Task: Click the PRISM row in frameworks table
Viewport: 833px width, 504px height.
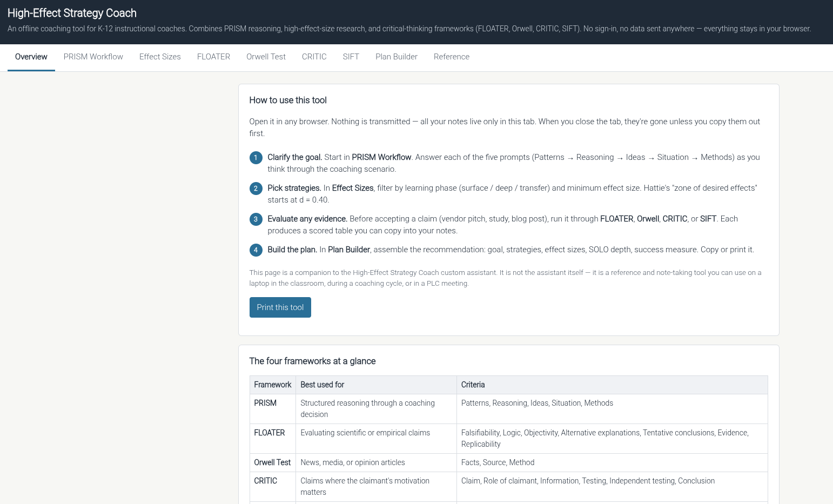Action: (265, 403)
